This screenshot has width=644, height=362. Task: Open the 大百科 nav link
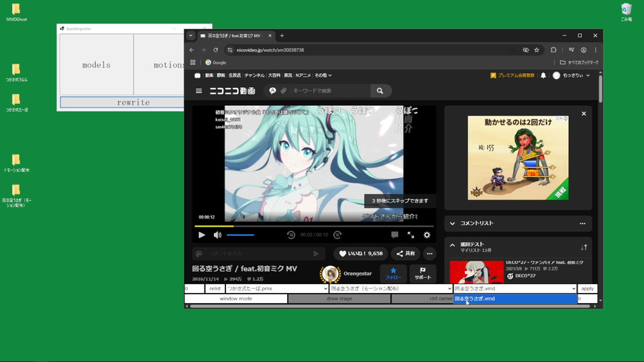click(x=274, y=76)
